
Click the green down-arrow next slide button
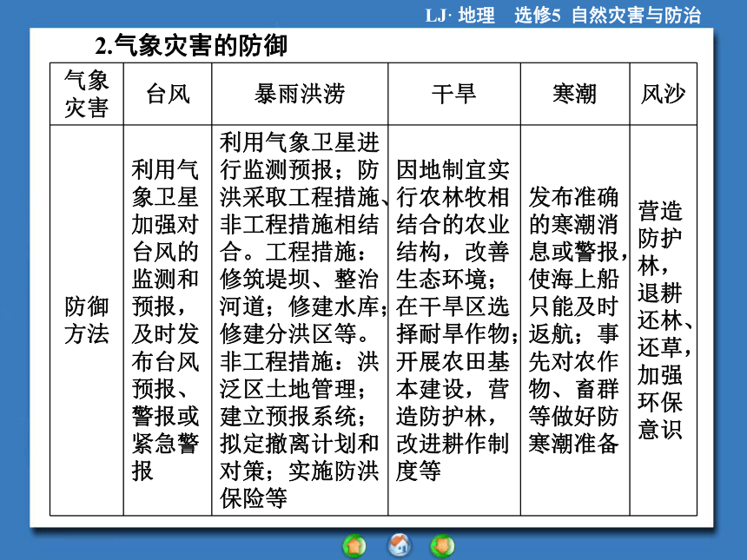point(443,546)
